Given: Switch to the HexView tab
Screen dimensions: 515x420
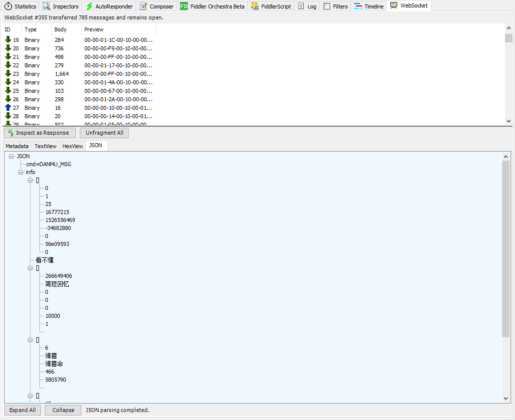Looking at the screenshot, I should (x=72, y=146).
